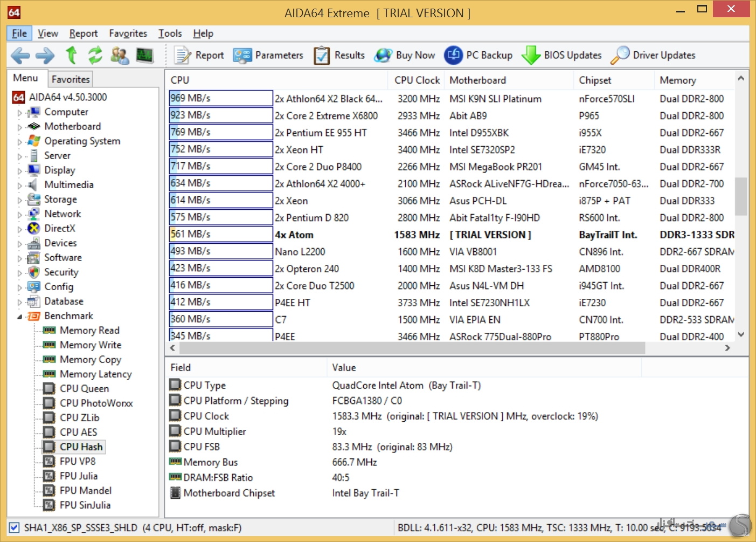756x542 pixels.
Task: Expand the Network tree node
Action: pos(19,215)
